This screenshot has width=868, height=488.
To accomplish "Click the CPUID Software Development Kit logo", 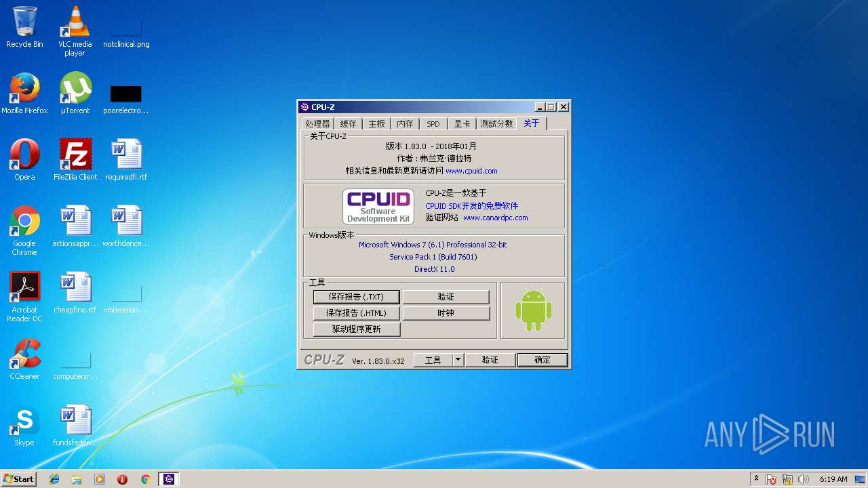I will pyautogui.click(x=378, y=207).
